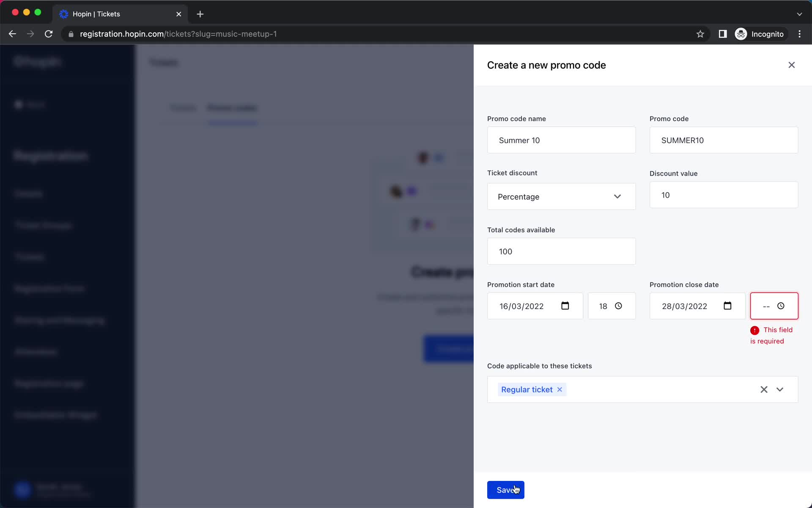Click the Promotion close date label

tap(684, 284)
